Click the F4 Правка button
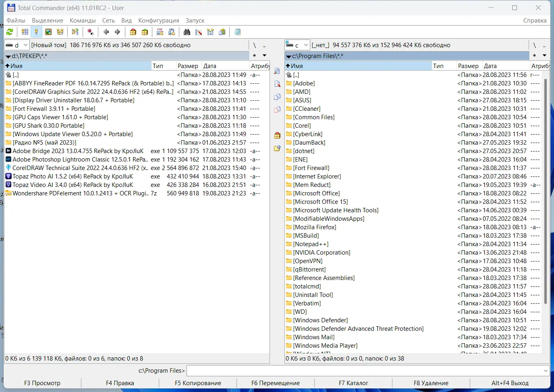The width and height of the screenshot is (554, 392). click(x=120, y=383)
